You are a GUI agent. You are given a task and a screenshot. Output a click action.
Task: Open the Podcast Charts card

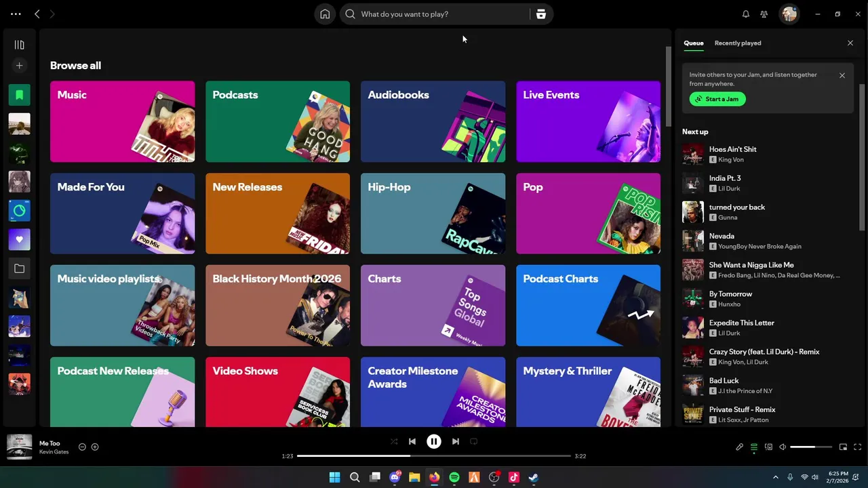(x=588, y=306)
